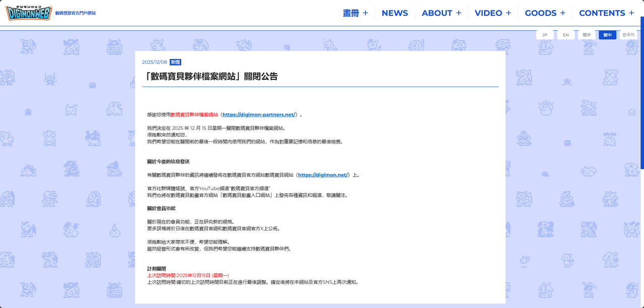
Task: Open the NEWS page
Action: tap(394, 13)
